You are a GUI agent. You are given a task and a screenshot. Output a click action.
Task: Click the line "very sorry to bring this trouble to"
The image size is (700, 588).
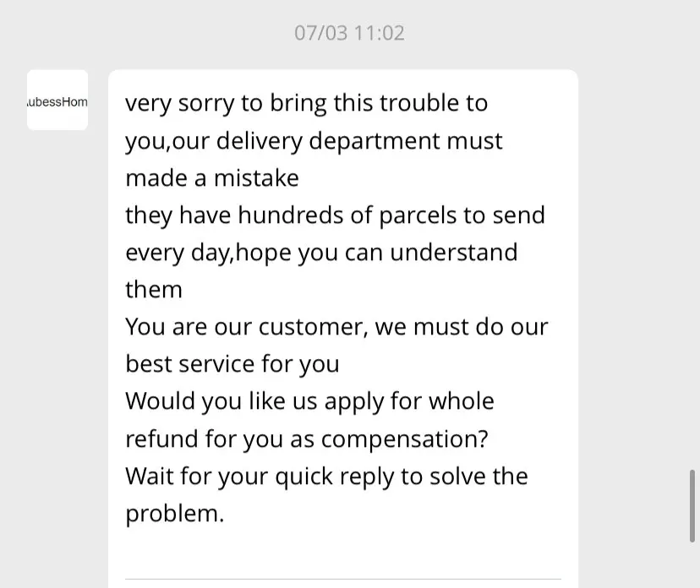(306, 103)
